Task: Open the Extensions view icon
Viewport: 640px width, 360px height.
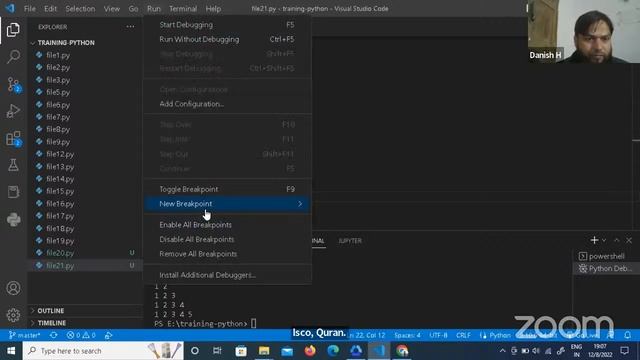Action: 13,139
